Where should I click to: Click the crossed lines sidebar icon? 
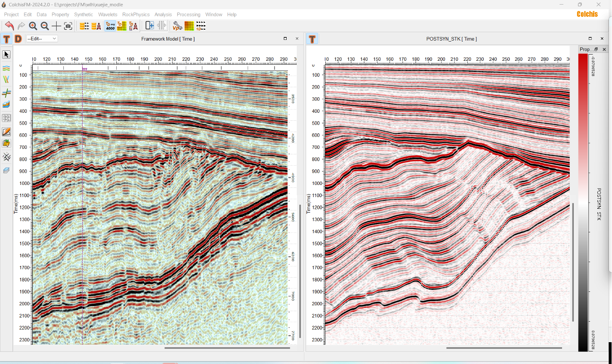coord(6,157)
